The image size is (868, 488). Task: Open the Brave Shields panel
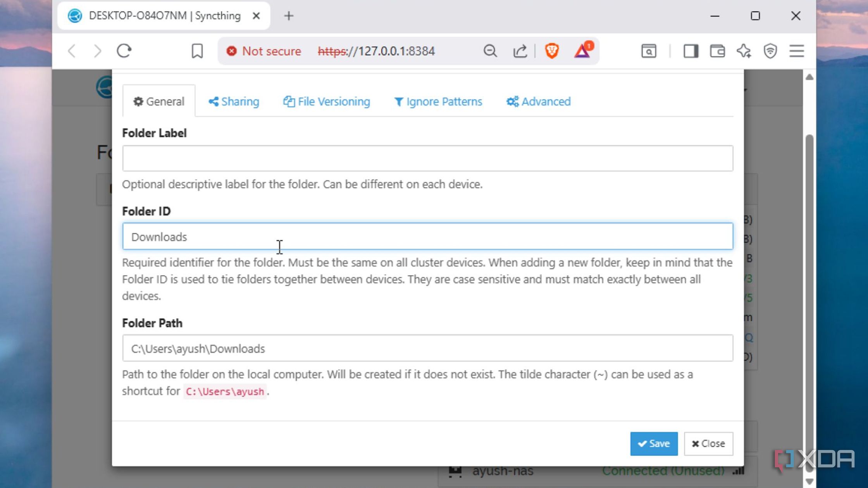tap(552, 51)
